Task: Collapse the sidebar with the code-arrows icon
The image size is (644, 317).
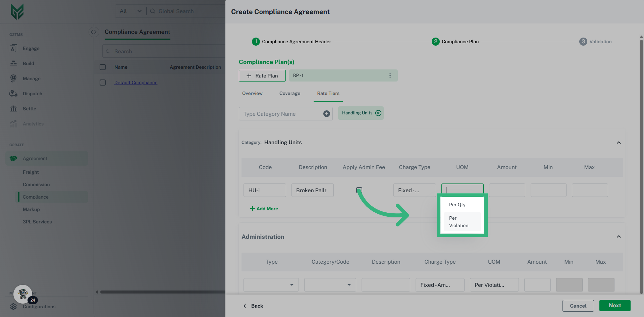Action: (x=94, y=32)
